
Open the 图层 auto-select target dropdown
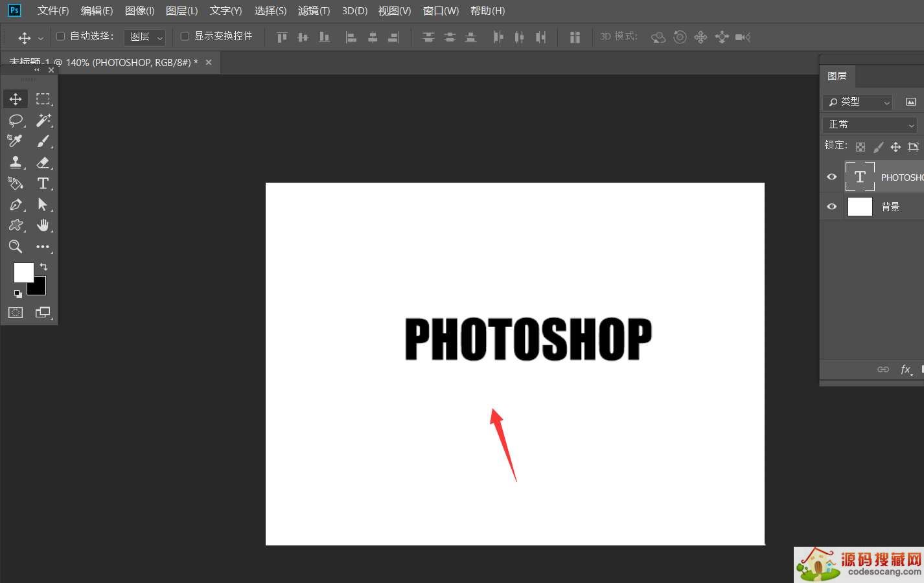click(145, 38)
